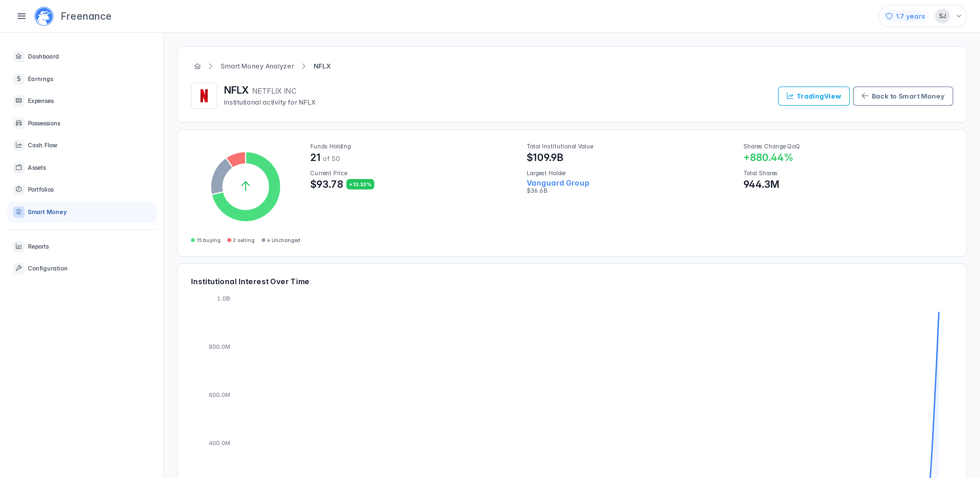The image size is (980, 478).
Task: Click the Reports bar chart icon
Action: (19, 246)
